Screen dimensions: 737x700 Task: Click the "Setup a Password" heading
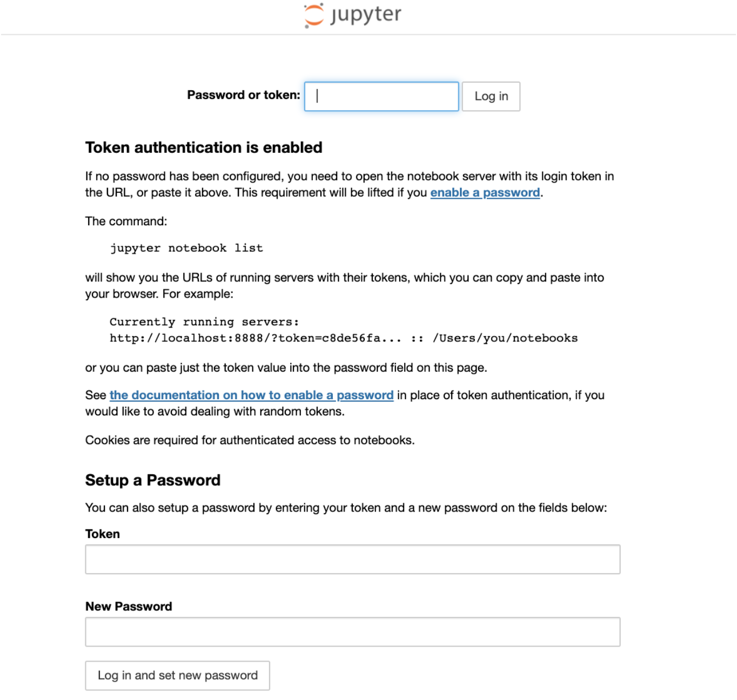(x=153, y=480)
